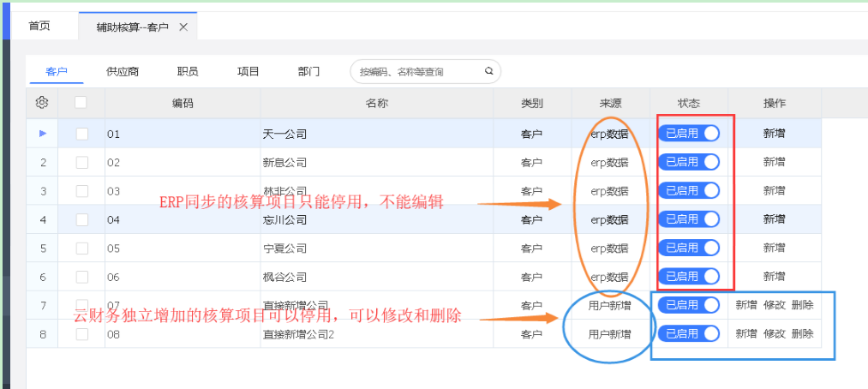The height and width of the screenshot is (389, 868).
Task: Open the 项目 sub-tab
Action: click(x=248, y=72)
